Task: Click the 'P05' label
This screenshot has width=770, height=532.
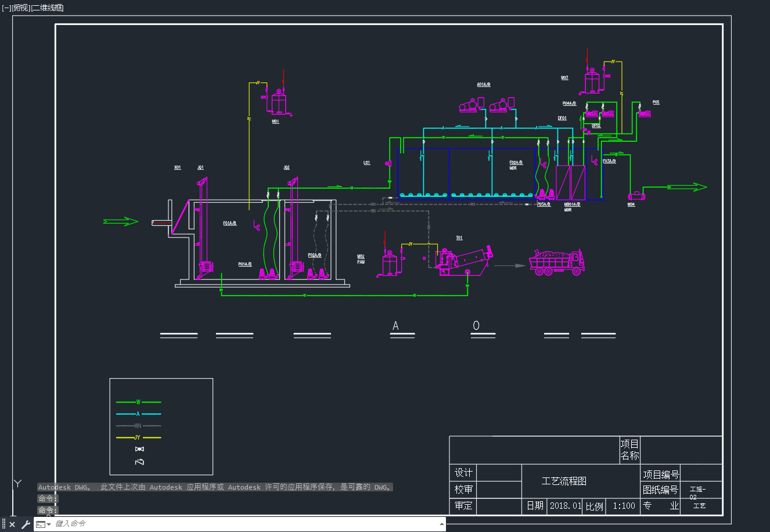Action: 656,102
